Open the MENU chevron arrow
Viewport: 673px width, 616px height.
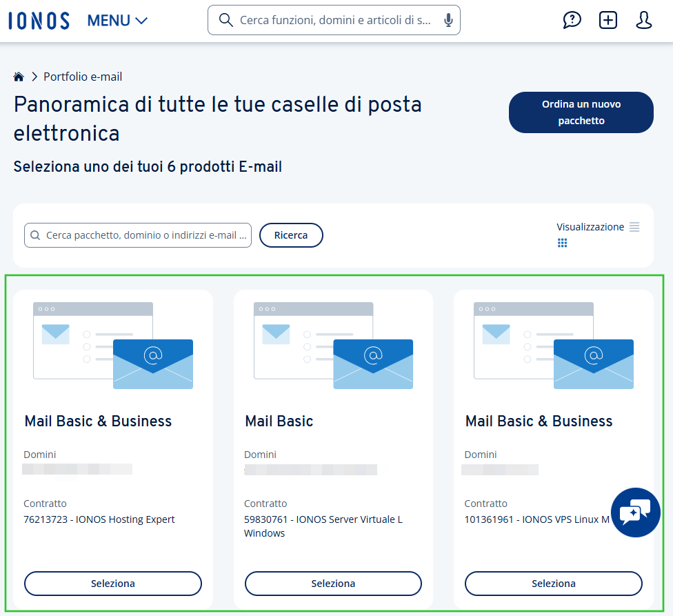tap(142, 21)
